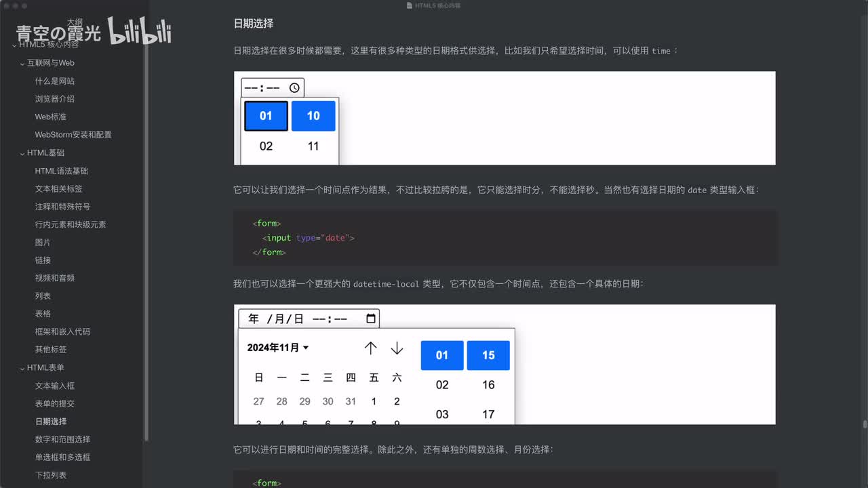868x488 pixels.
Task: Click the 日期选择 heading
Action: [x=254, y=24]
